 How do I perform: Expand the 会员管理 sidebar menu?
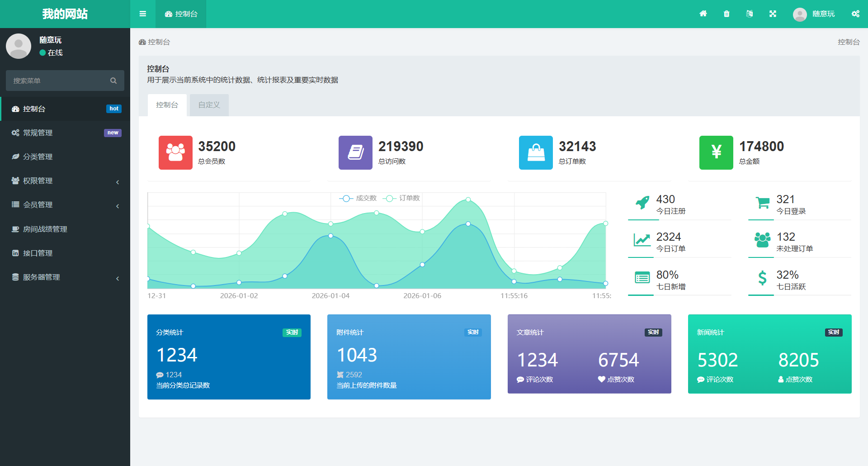coord(65,205)
